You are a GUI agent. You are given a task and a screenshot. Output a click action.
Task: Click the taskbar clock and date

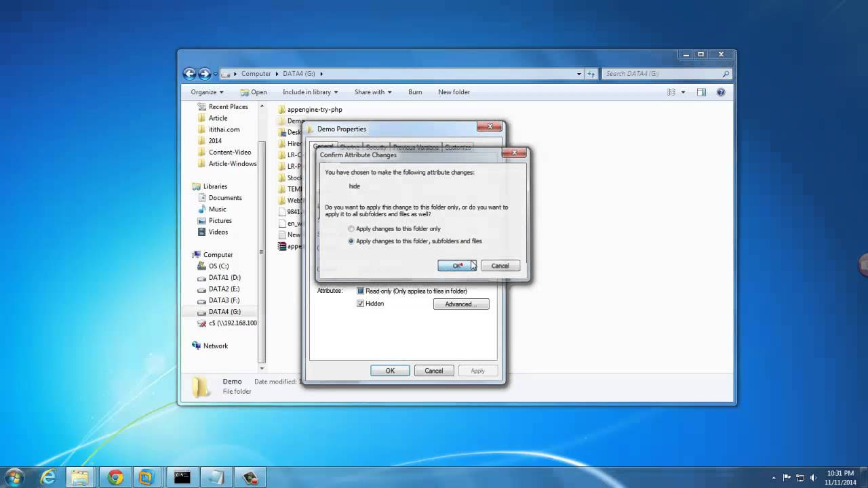(x=840, y=478)
